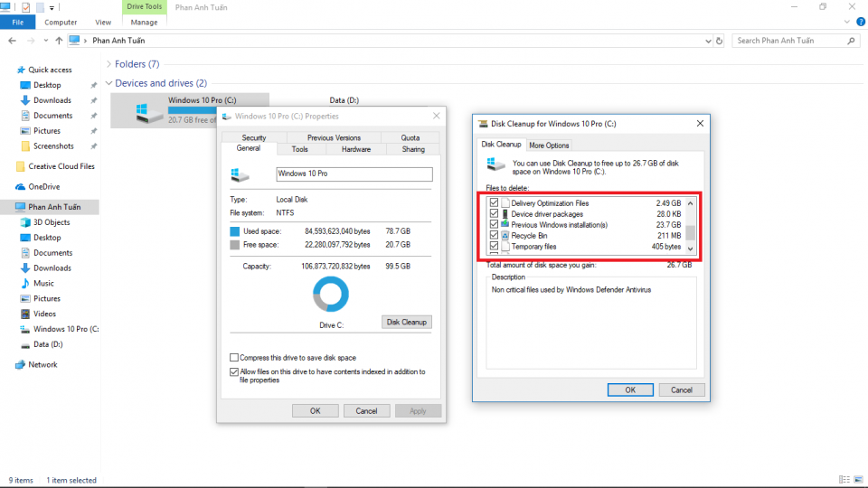Click the grayed-out Apply button in Properties
868x488 pixels.
coord(418,411)
